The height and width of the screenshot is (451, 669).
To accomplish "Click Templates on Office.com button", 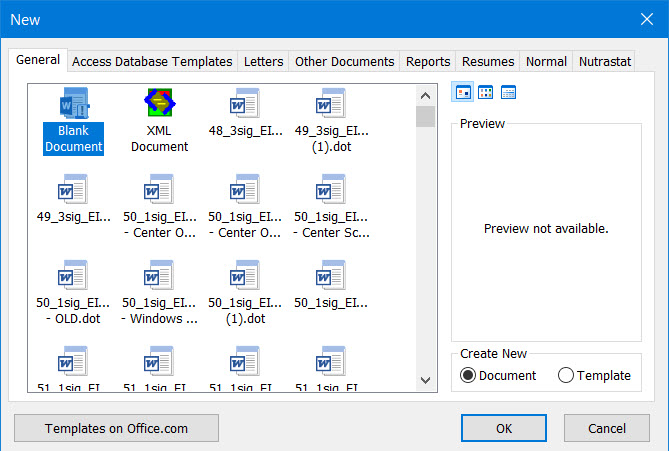I will [x=116, y=428].
